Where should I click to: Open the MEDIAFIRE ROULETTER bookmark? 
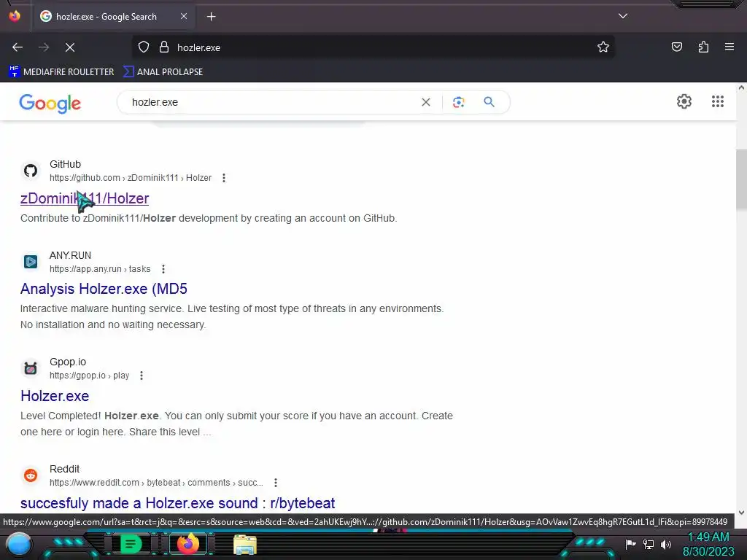coord(61,72)
